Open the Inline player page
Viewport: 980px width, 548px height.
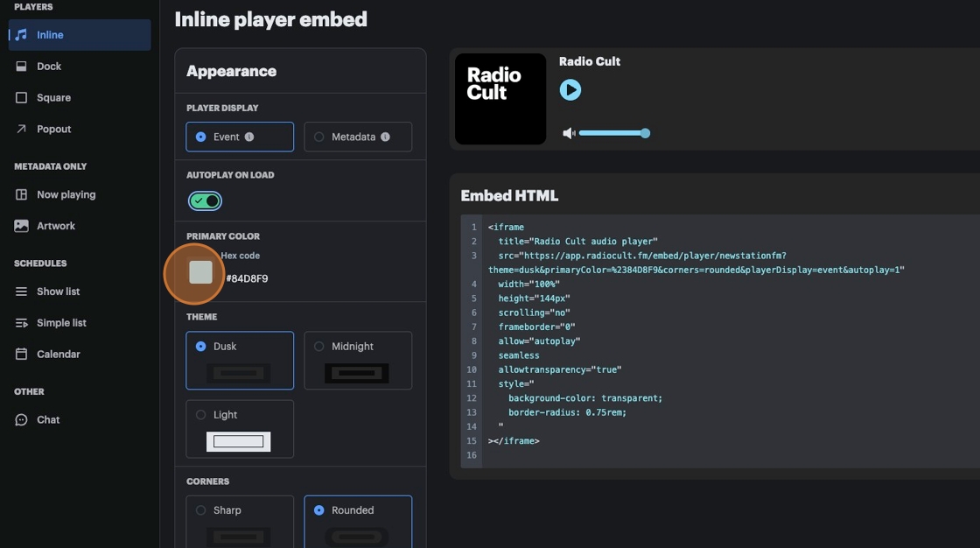click(x=80, y=35)
